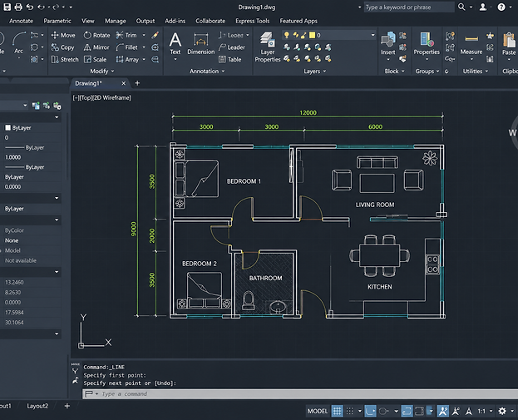Select the Stretch tool
This screenshot has height=420, width=518.
(x=65, y=60)
